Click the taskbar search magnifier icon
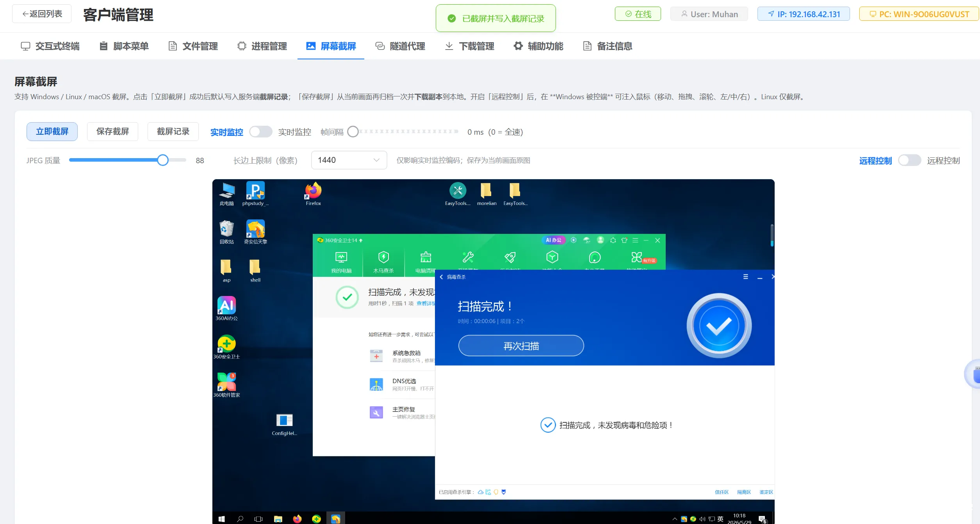The width and height of the screenshot is (980, 524). click(240, 519)
